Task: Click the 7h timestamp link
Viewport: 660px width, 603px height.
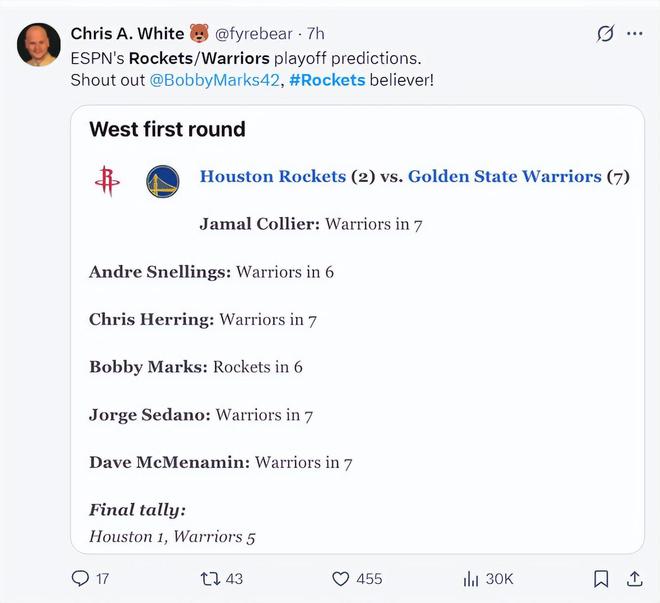Action: pyautogui.click(x=316, y=34)
